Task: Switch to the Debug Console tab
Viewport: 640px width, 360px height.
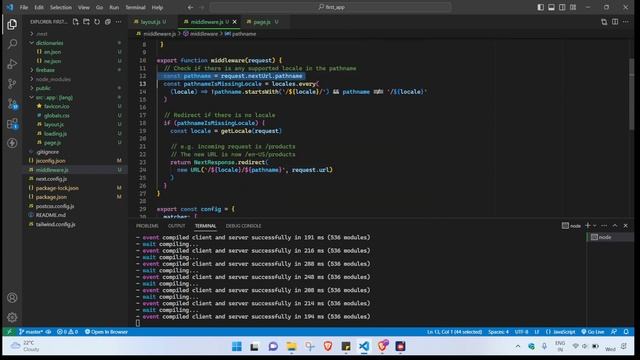Action: click(243, 226)
